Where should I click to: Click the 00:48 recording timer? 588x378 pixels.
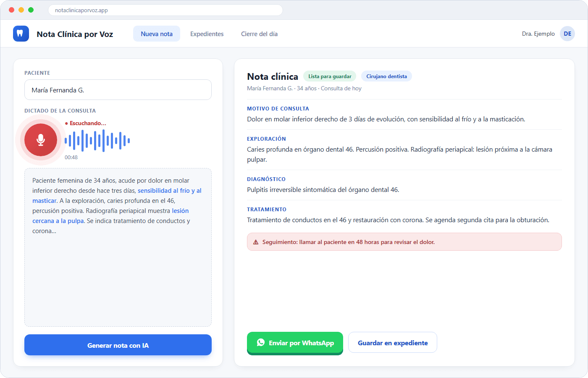(x=71, y=157)
